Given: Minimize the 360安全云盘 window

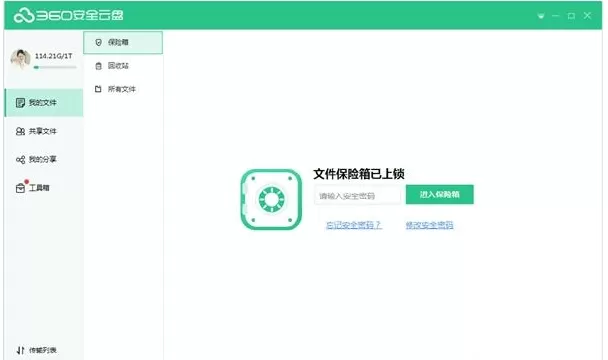Looking at the screenshot, I should [x=556, y=16].
